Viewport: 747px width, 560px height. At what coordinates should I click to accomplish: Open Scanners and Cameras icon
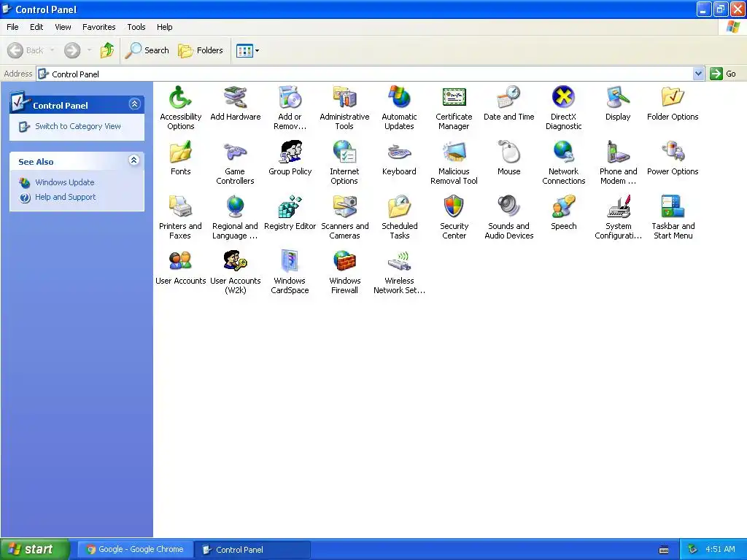[344, 206]
